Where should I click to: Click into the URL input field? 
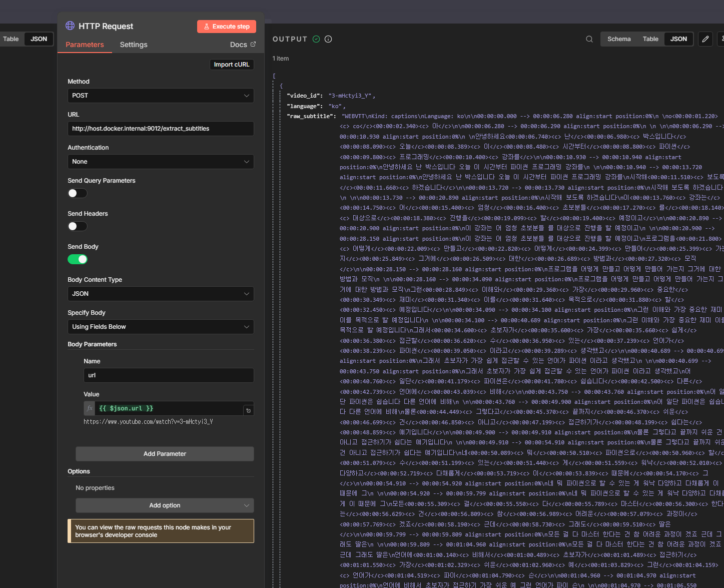click(x=161, y=129)
